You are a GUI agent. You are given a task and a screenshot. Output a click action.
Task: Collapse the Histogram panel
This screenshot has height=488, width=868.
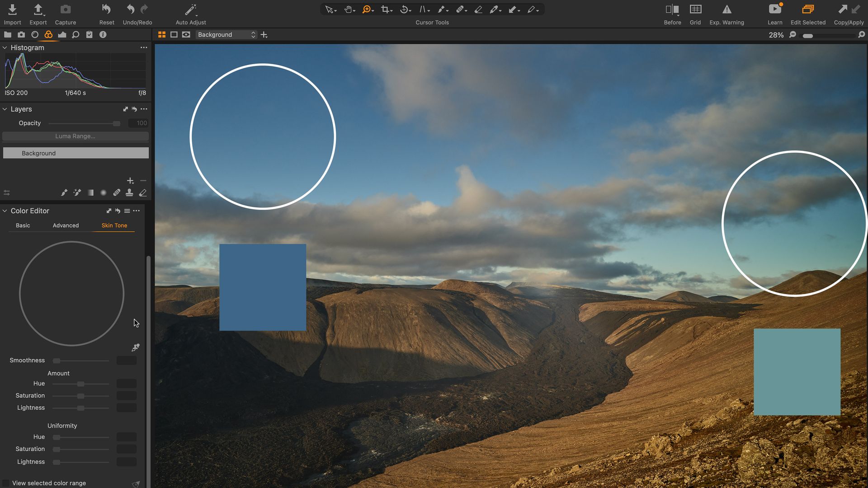[5, 47]
